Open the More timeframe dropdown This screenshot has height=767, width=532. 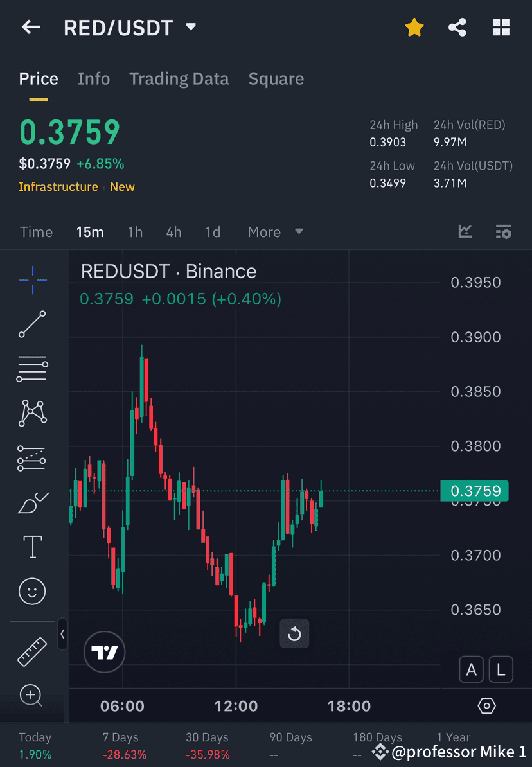pos(274,232)
